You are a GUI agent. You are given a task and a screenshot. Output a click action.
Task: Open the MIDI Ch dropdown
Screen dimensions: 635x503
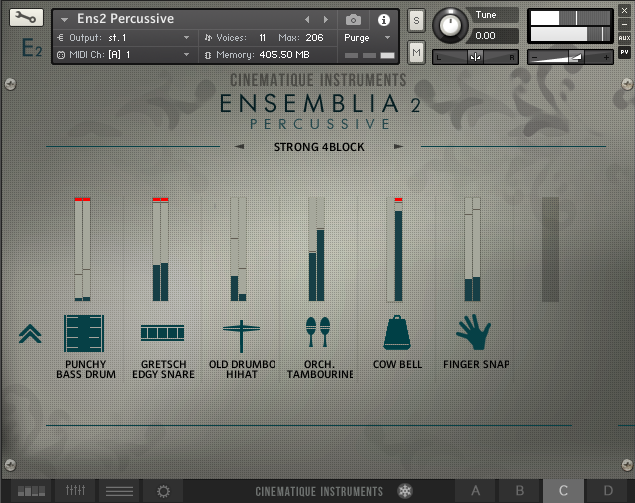(186, 55)
